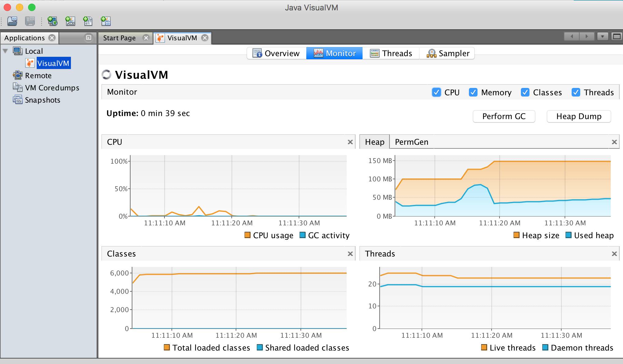Toggle the Classes graph checkbox
623x364 pixels.
pos(525,92)
